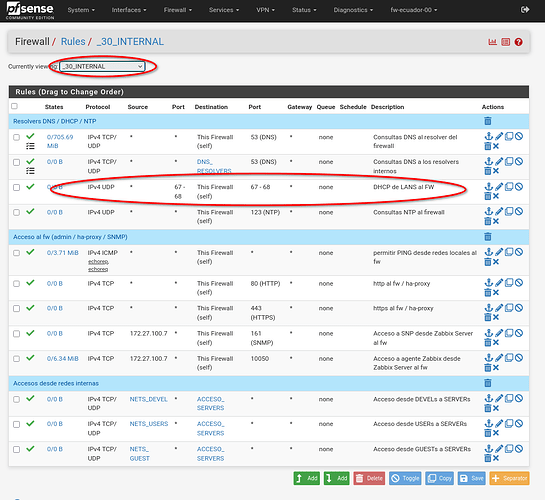Disable the http al fw rule
Viewport: 545px width, 500px height.
click(x=519, y=283)
